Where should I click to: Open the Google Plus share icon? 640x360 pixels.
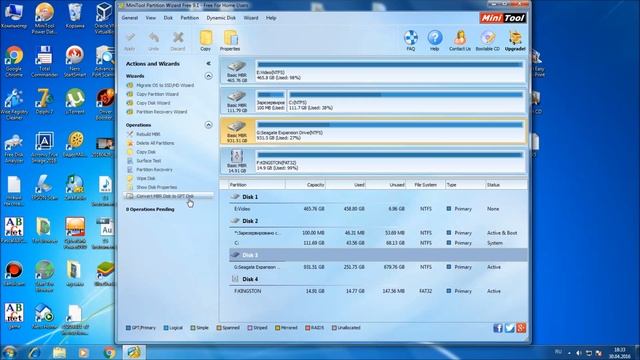click(521, 328)
